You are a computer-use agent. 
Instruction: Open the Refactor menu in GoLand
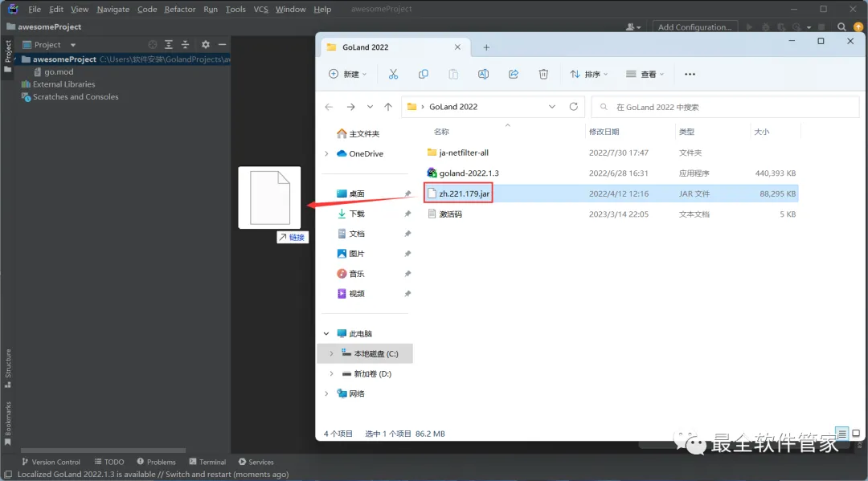[x=180, y=10]
